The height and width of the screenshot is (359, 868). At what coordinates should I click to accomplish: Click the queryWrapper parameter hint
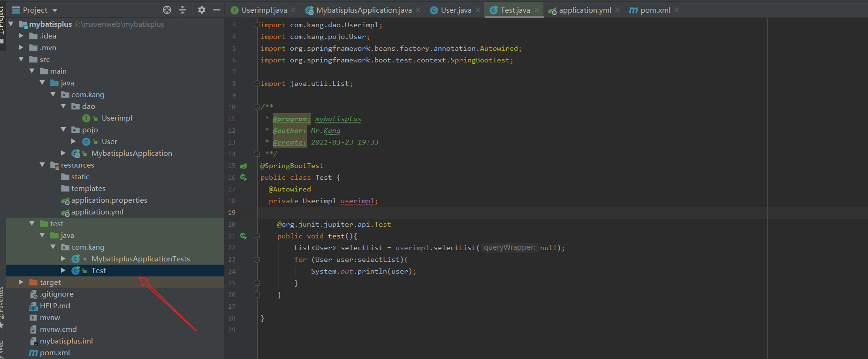point(509,247)
